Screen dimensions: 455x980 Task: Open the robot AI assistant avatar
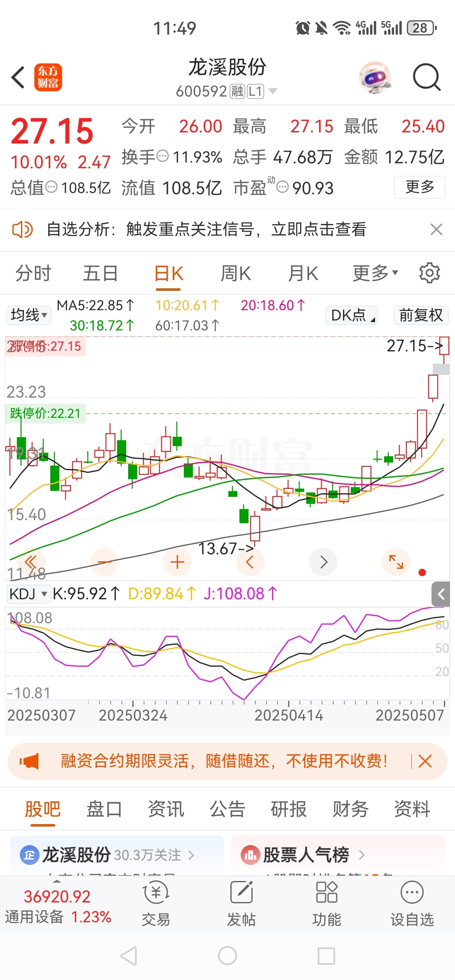(375, 77)
